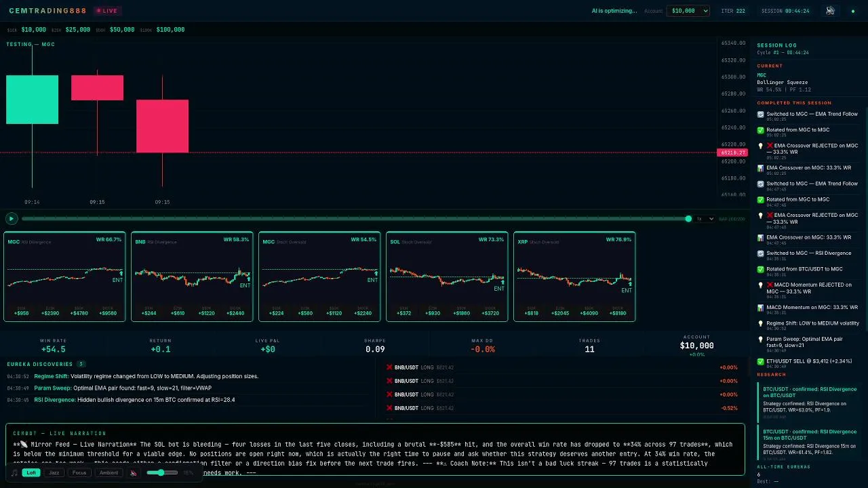Image resolution: width=868 pixels, height=488 pixels.
Task: Click the Eureka Discoveries count badge 3
Action: point(81,364)
